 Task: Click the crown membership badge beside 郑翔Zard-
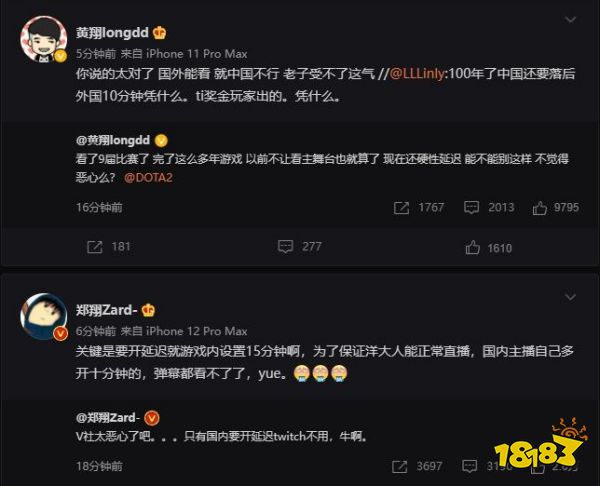coord(148,310)
